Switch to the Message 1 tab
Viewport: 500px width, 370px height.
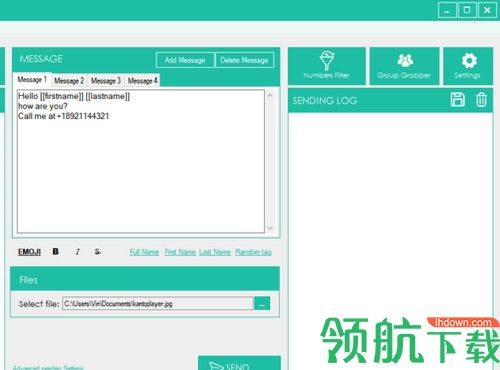(x=32, y=80)
